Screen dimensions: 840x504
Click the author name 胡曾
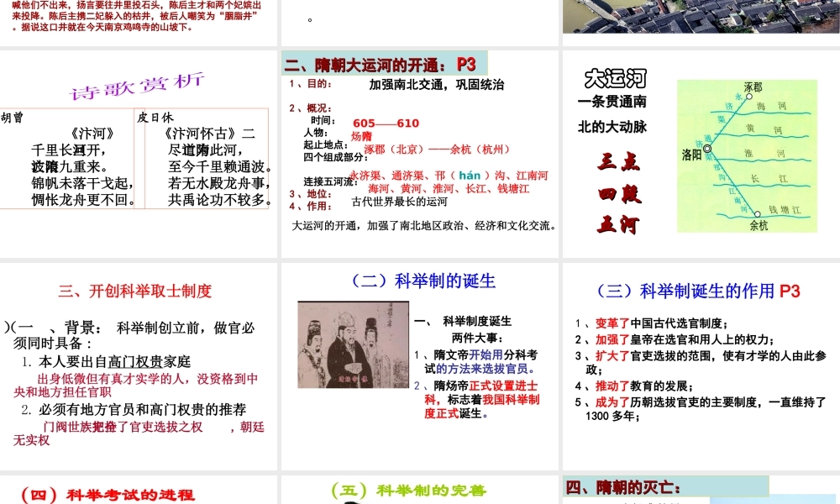[12, 118]
